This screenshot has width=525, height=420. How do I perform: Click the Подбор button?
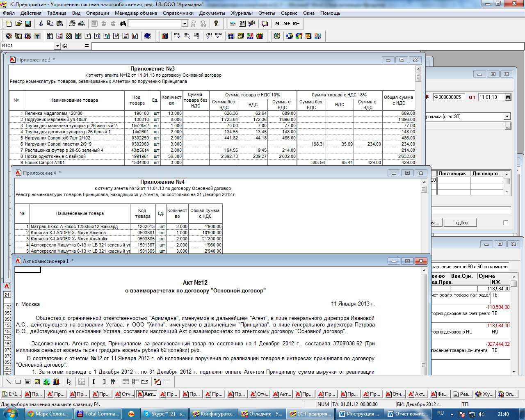tap(460, 223)
